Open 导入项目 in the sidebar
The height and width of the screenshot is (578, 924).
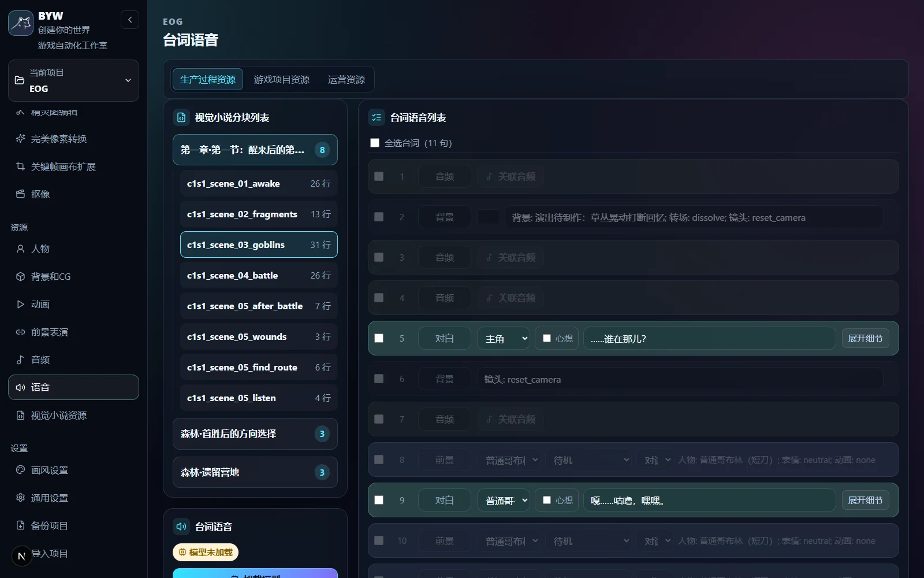(50, 553)
